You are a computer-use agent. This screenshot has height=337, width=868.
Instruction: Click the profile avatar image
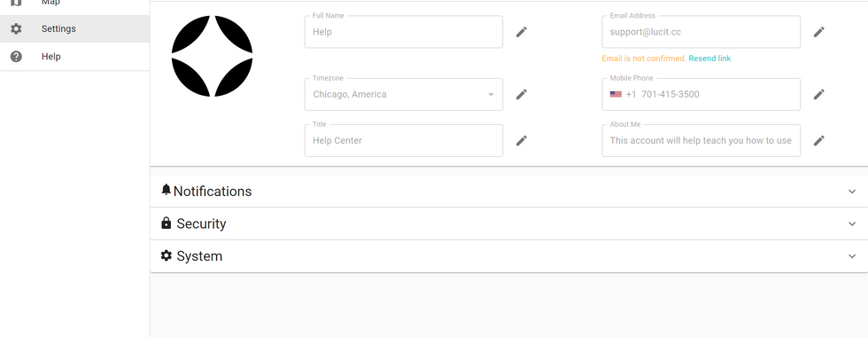click(212, 56)
